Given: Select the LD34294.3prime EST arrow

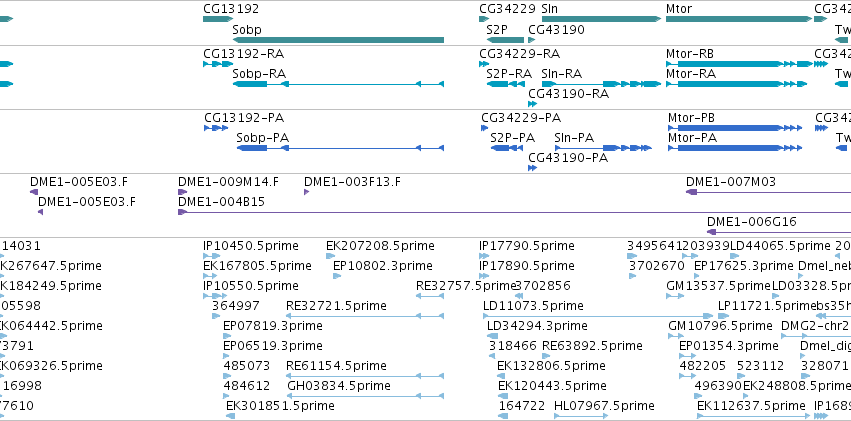Looking at the screenshot, I should tap(493, 336).
